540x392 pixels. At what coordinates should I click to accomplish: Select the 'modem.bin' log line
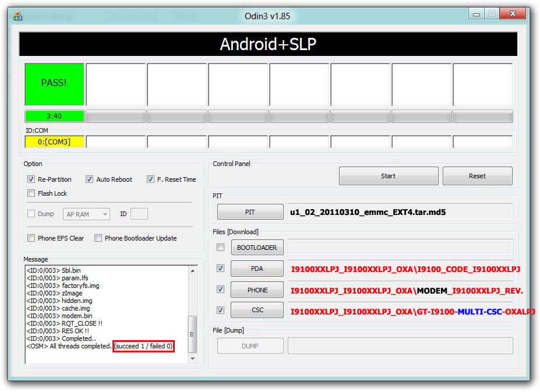click(59, 316)
